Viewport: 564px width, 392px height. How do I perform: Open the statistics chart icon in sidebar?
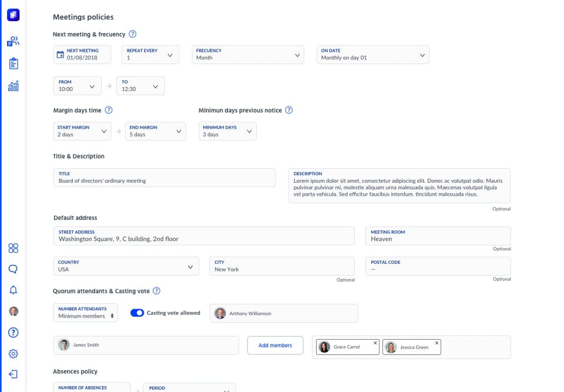14,86
